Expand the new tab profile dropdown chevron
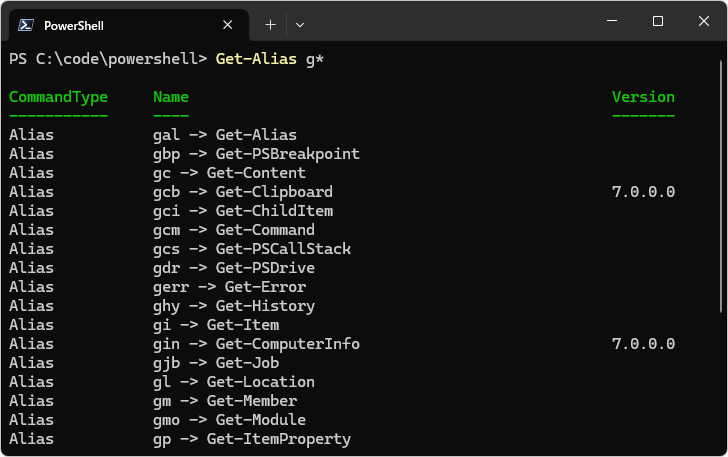Viewport: 728px width, 457px height. [x=300, y=24]
